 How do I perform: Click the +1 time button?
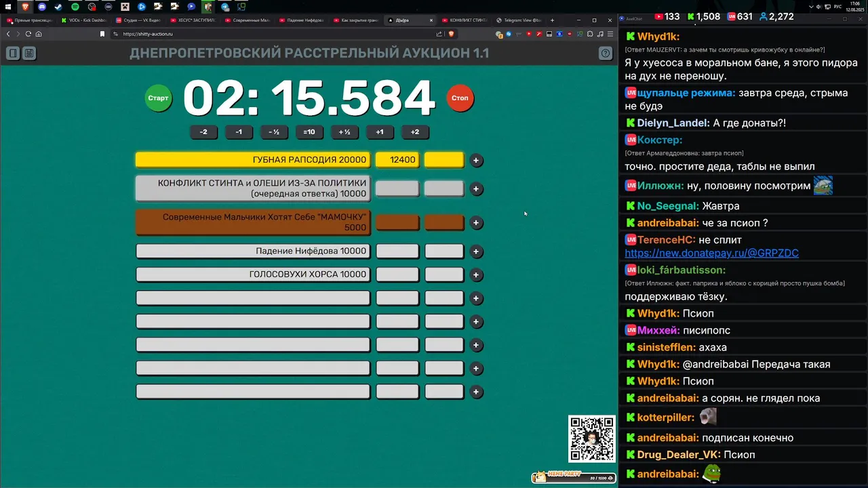pos(380,132)
